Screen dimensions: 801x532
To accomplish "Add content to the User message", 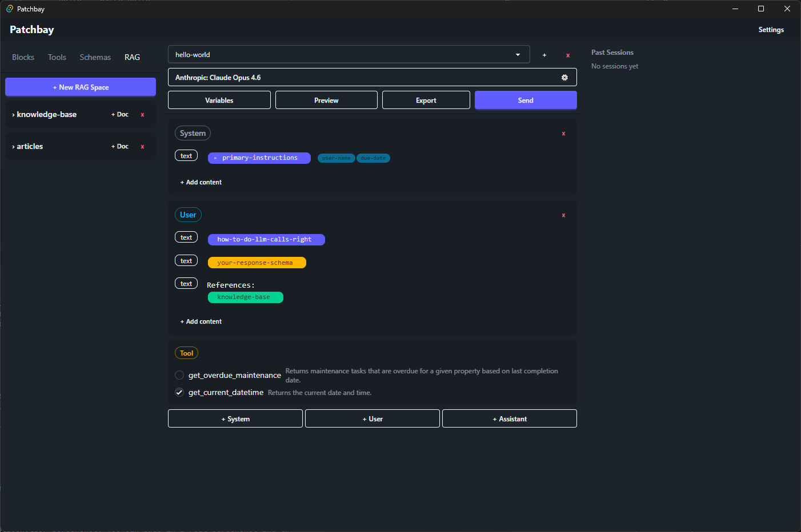I will pos(201,321).
